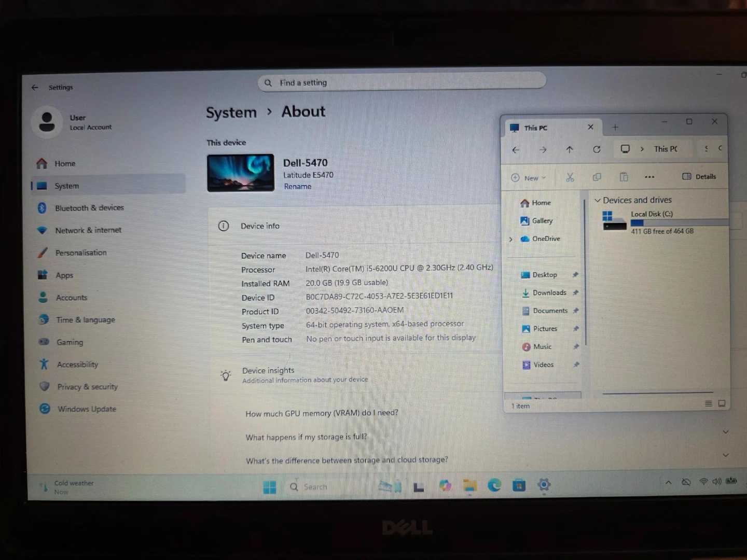The width and height of the screenshot is (747, 560).
Task: Expand the OneDrive tree node
Action: click(510, 239)
